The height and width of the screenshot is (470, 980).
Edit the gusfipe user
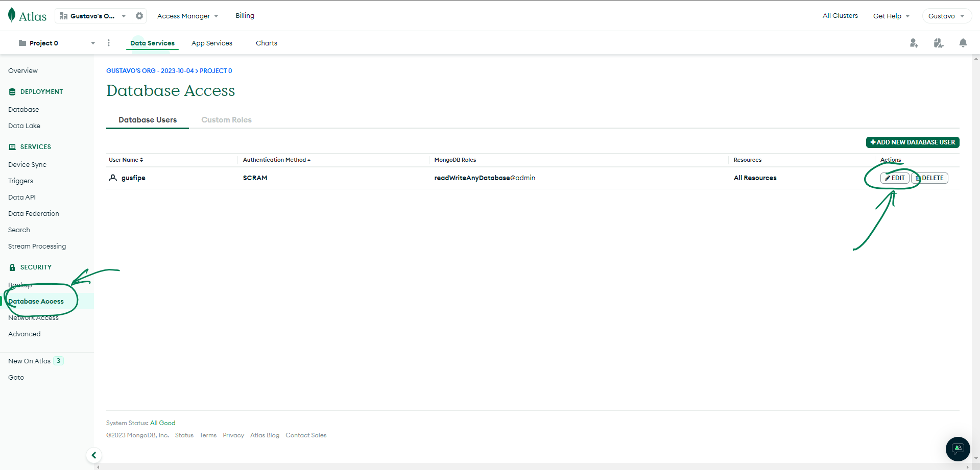pyautogui.click(x=895, y=178)
